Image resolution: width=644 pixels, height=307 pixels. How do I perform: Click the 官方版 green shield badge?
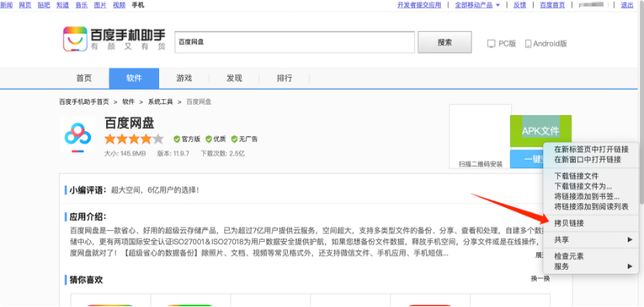click(177, 139)
